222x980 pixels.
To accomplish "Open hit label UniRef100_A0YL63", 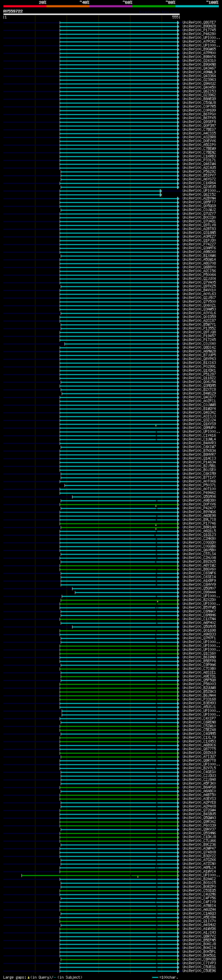I will point(199,294).
